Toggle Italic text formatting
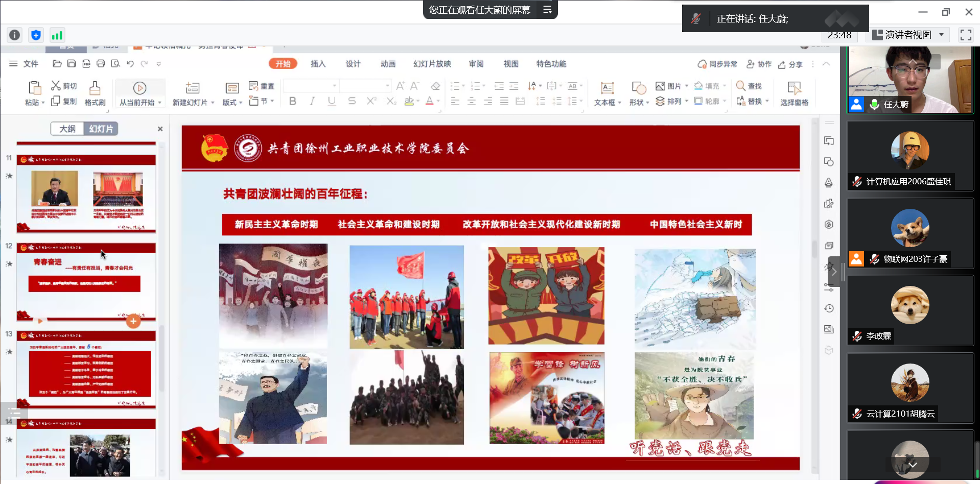 (x=312, y=101)
